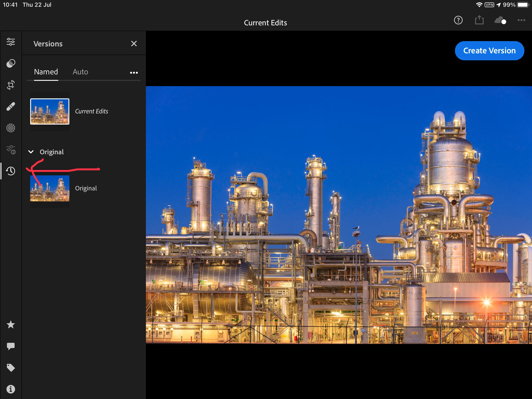
Task: Open the comments speech bubble panel
Action: pos(11,346)
